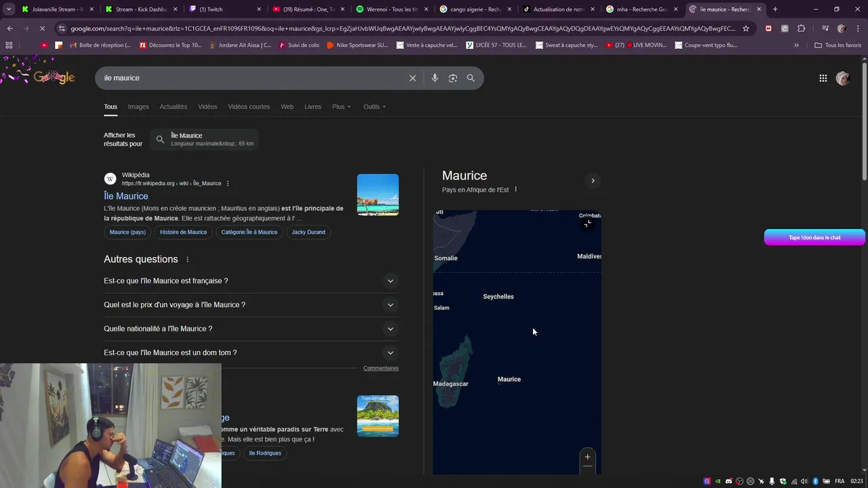Open the Google apps grid

(823, 78)
